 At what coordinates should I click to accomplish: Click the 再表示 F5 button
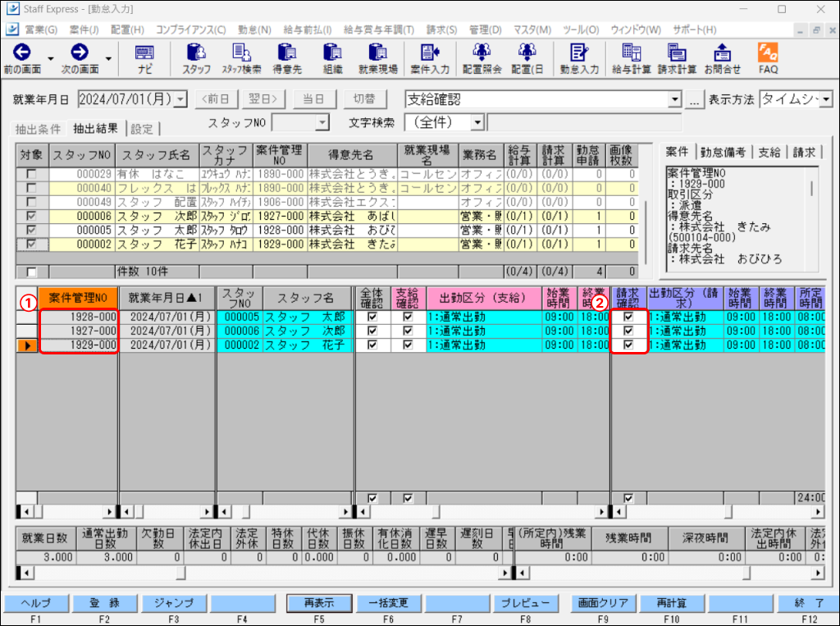(x=319, y=603)
